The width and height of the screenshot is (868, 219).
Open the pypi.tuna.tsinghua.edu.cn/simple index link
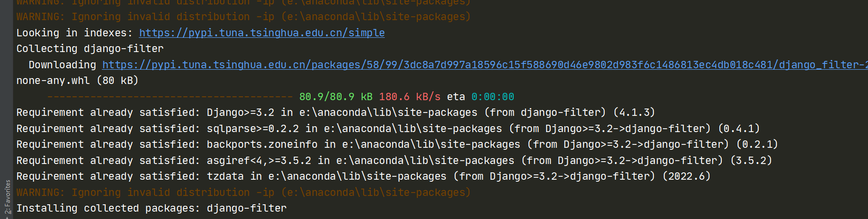click(x=262, y=33)
